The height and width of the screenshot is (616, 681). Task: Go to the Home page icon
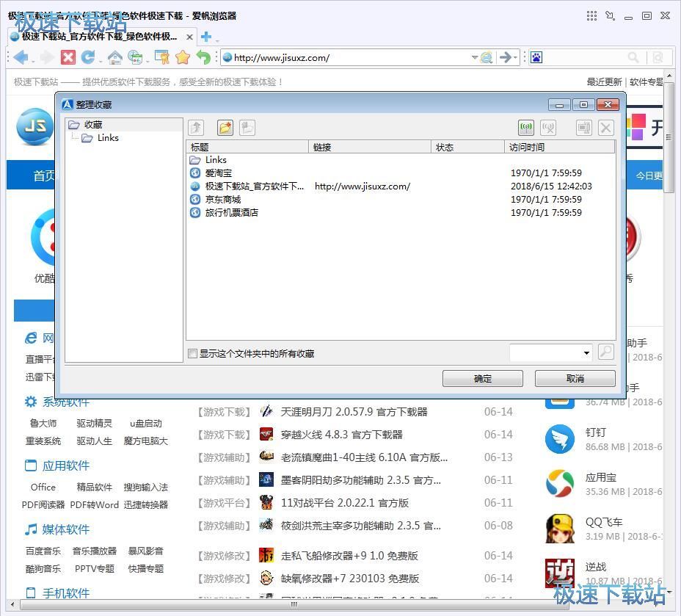click(x=114, y=57)
